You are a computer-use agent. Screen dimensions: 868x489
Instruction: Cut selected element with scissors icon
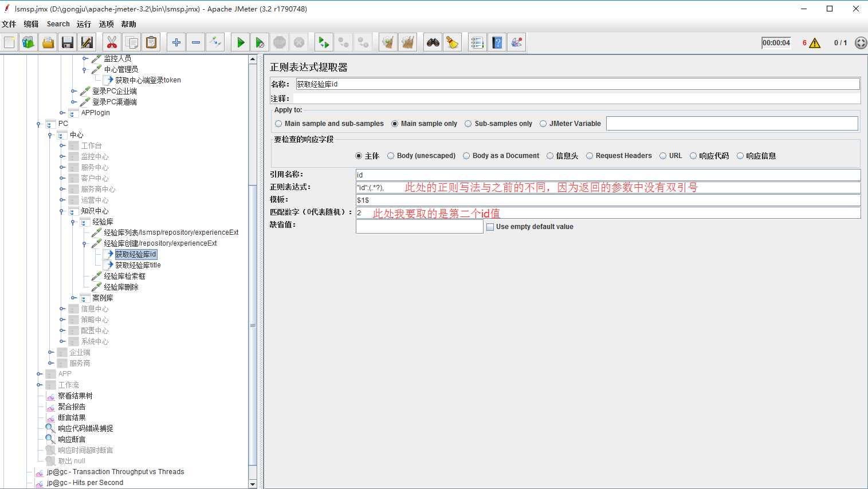[x=112, y=42]
